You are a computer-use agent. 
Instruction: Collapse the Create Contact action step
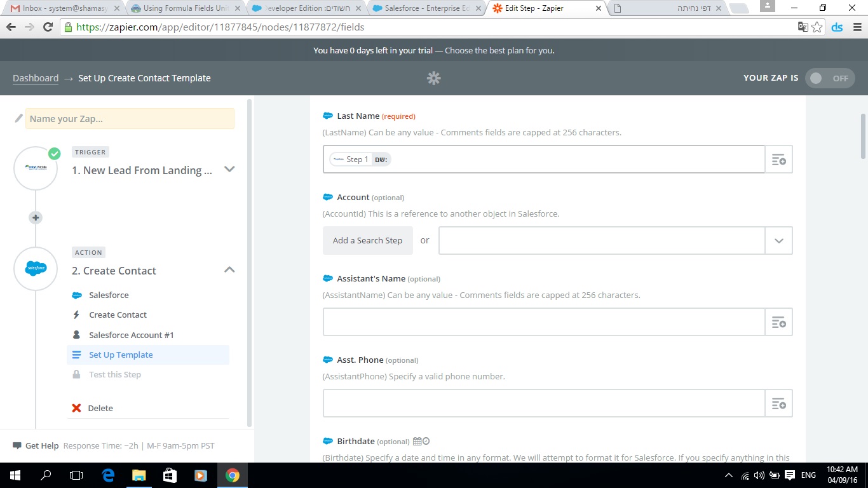point(229,269)
